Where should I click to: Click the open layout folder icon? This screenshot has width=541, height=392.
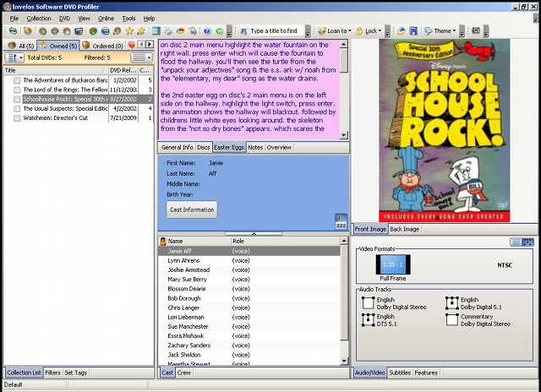click(402, 31)
